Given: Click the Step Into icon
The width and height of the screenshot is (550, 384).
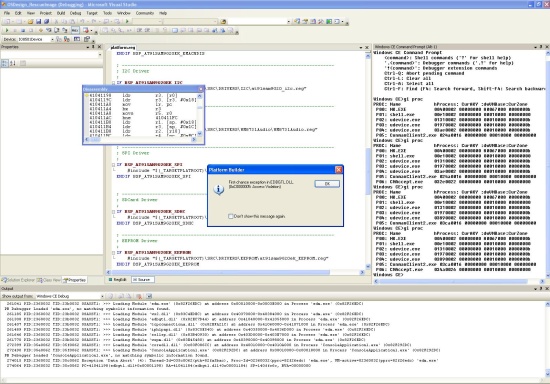Looking at the screenshot, I should click(49, 31).
